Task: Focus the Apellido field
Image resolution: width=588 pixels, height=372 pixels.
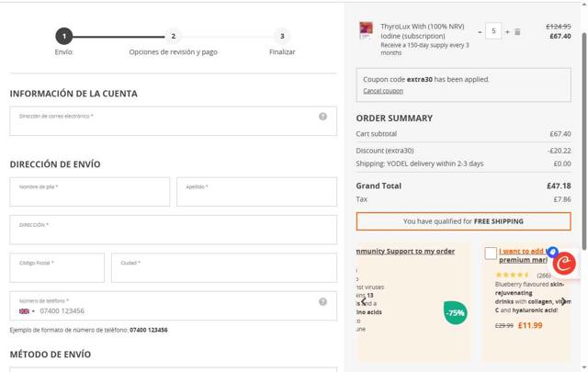Action: [x=257, y=192]
